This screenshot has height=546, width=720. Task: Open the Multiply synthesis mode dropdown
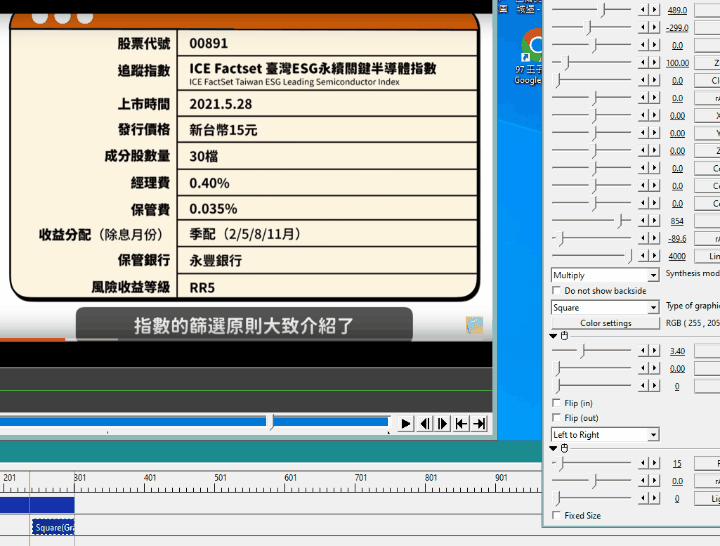[x=605, y=275]
